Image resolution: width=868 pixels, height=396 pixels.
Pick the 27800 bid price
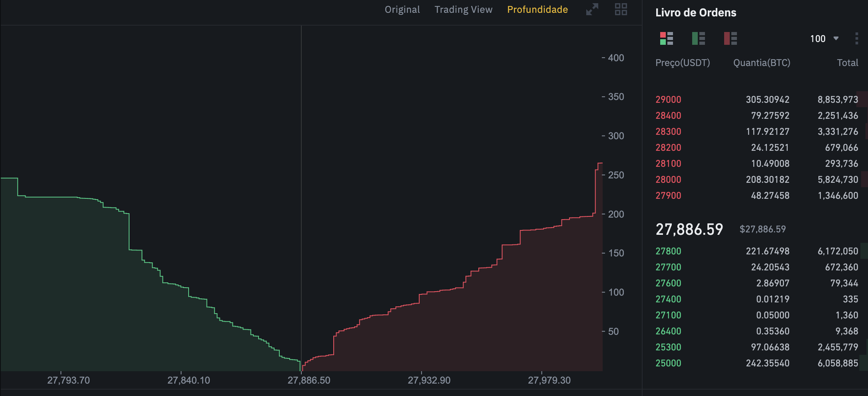pos(668,251)
